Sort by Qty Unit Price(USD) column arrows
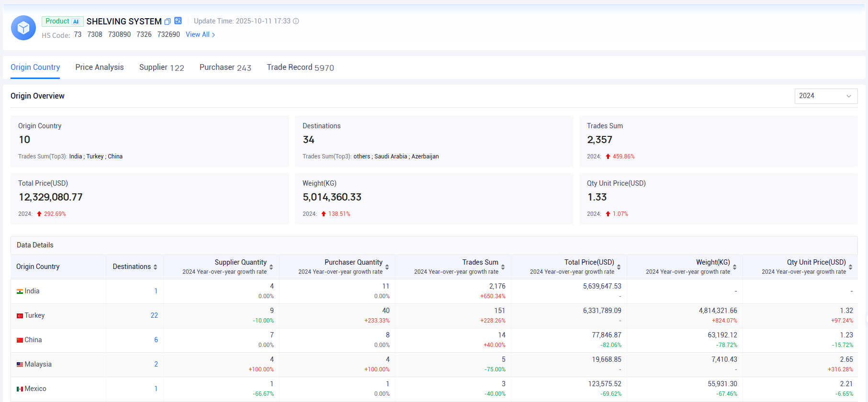The image size is (868, 402). pos(850,267)
